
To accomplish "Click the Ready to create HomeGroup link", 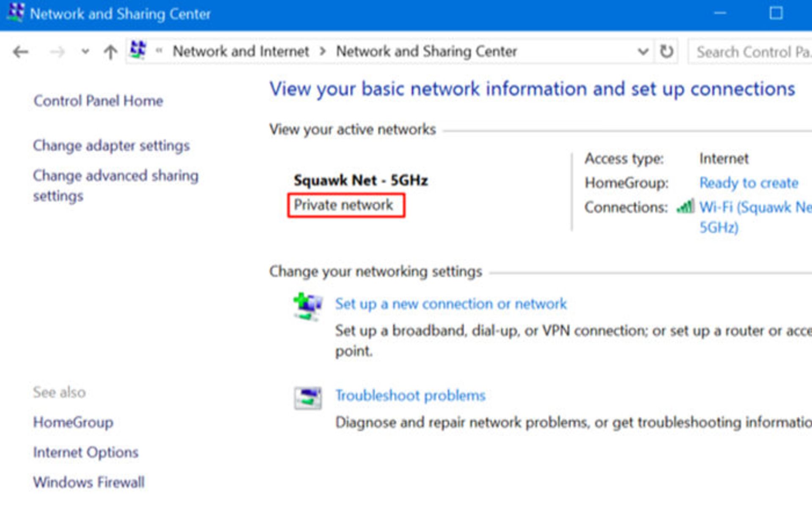I will pos(748,183).
